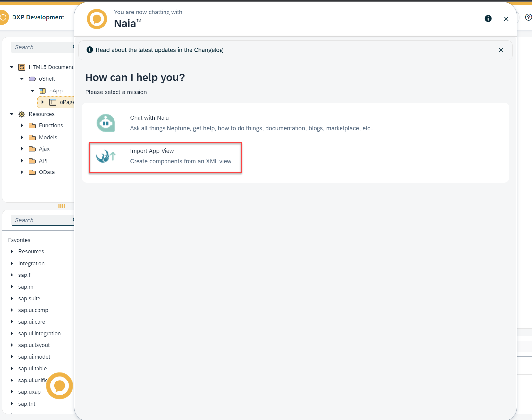Select the Models tree label
This screenshot has width=532, height=420.
pos(48,137)
